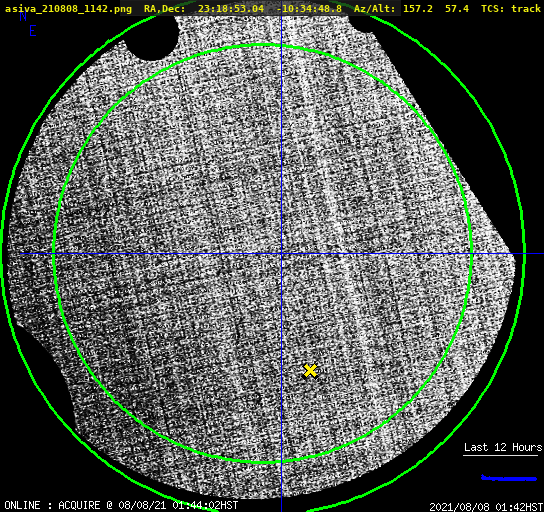Click the crosshair center intersection
The height and width of the screenshot is (512, 544).
point(281,254)
